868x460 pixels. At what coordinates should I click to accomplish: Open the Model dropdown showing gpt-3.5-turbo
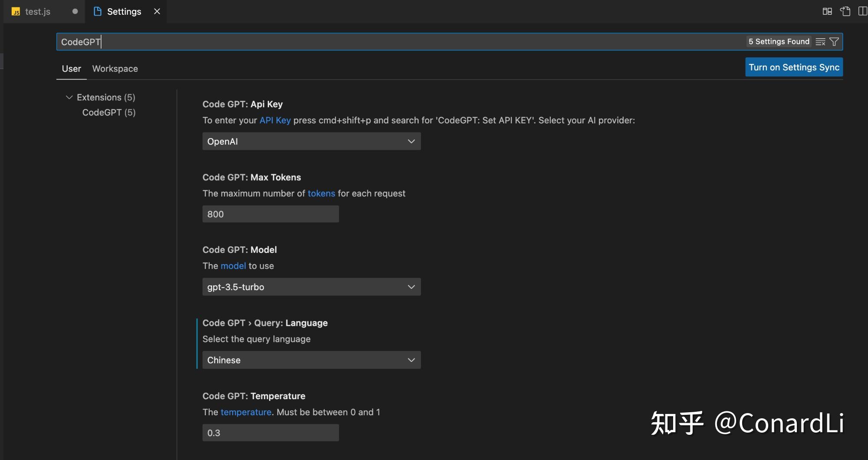(x=311, y=287)
